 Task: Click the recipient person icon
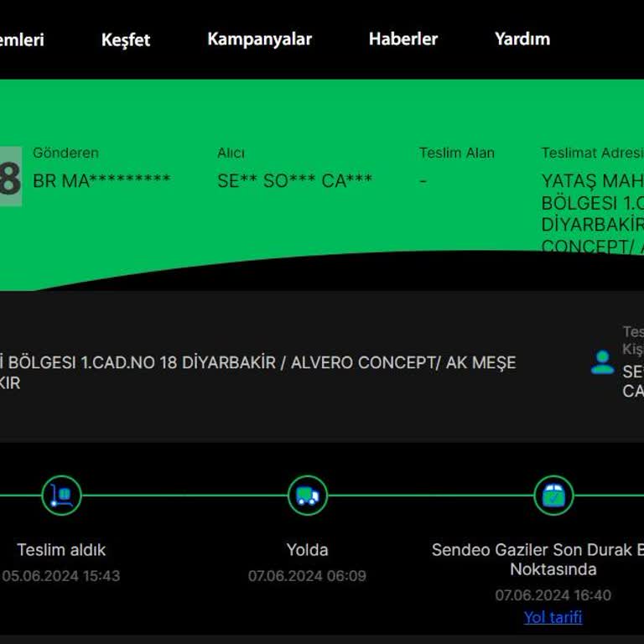tap(603, 362)
